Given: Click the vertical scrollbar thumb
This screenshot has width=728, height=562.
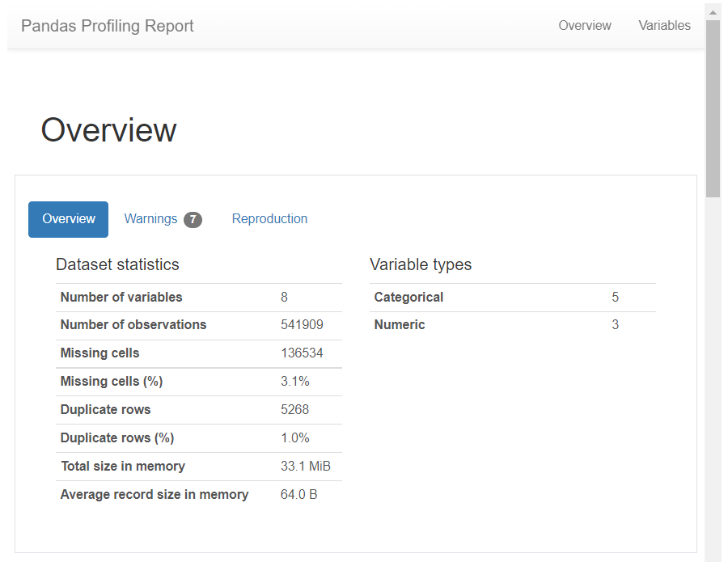Looking at the screenshot, I should [713, 109].
